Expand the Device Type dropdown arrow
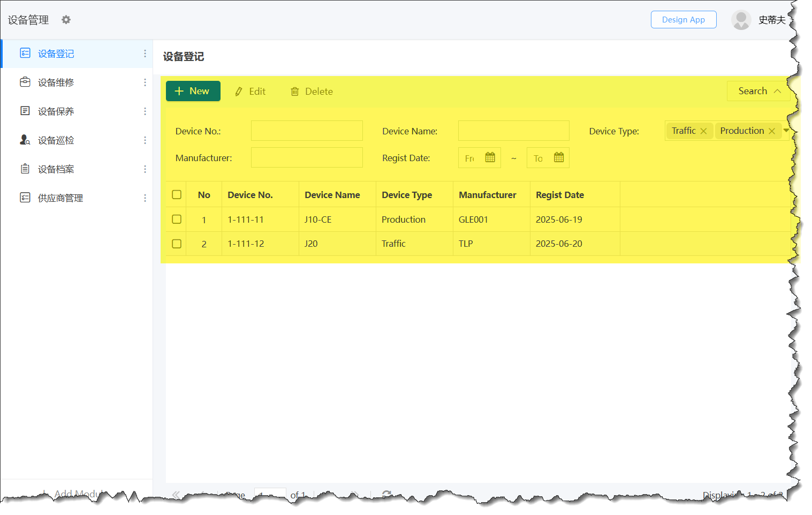This screenshot has height=515, width=812. tap(786, 131)
